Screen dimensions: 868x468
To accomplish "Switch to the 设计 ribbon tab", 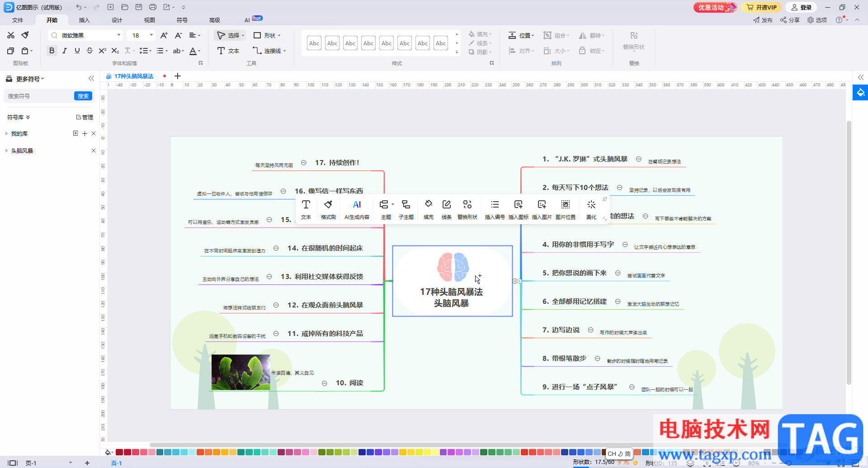I will pyautogui.click(x=117, y=20).
